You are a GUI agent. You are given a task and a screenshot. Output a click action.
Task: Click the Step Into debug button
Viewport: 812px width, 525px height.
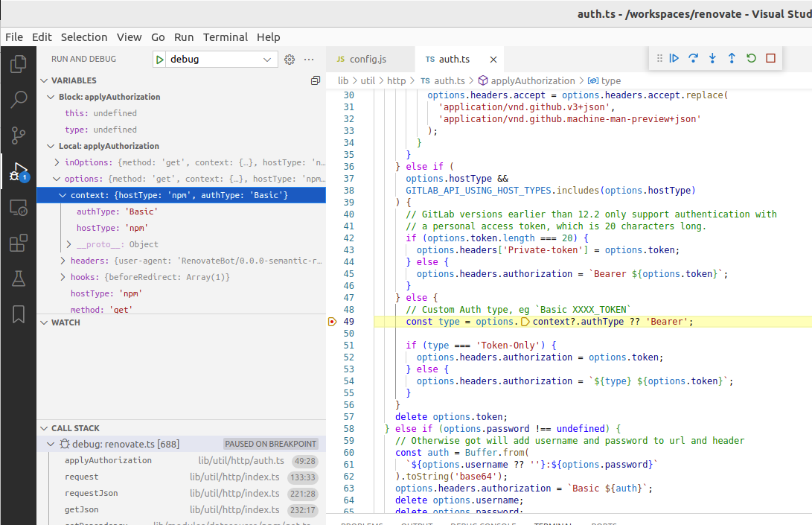(712, 58)
